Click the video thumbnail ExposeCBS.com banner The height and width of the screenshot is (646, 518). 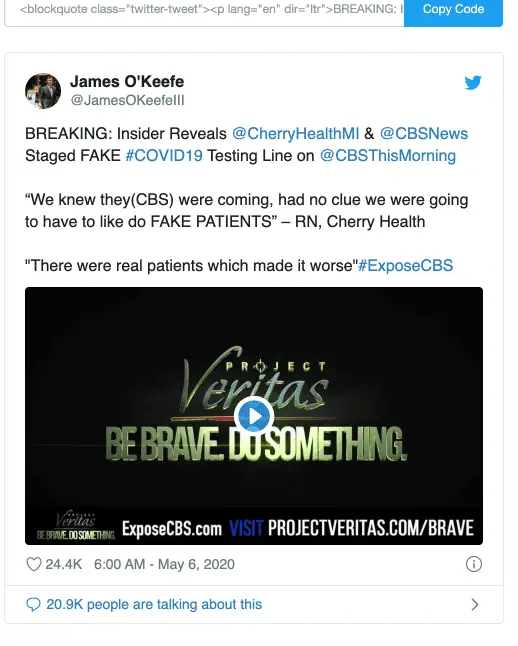click(171, 529)
